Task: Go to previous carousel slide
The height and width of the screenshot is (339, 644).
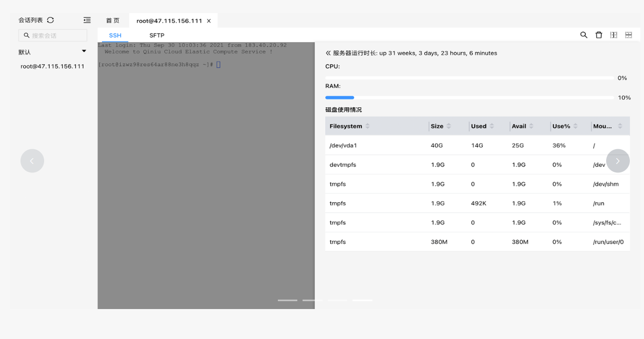Action: click(x=32, y=161)
